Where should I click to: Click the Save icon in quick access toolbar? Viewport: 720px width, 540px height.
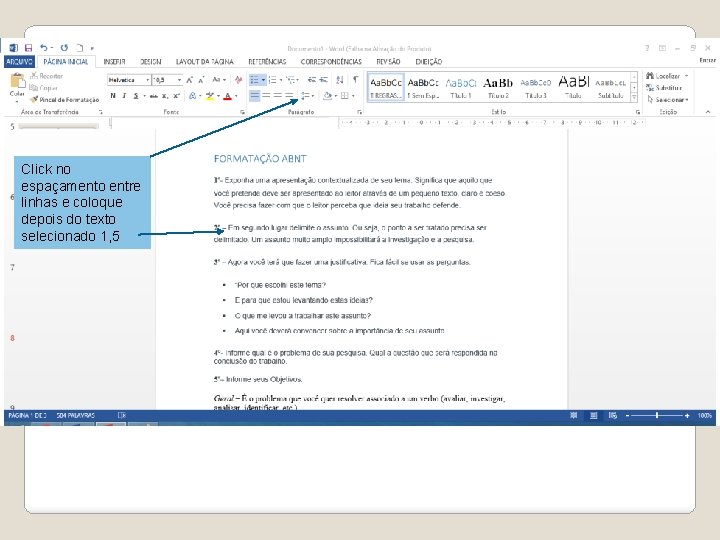pos(28,48)
